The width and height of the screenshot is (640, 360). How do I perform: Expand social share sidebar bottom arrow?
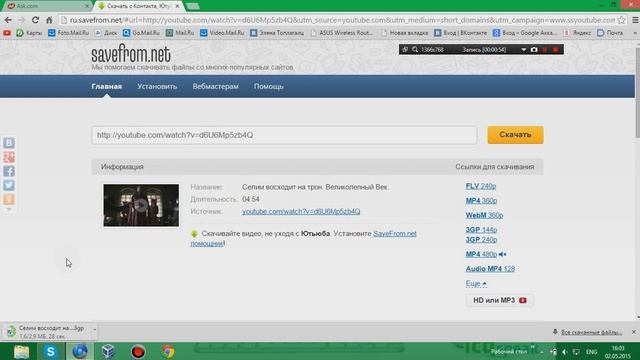[9, 209]
